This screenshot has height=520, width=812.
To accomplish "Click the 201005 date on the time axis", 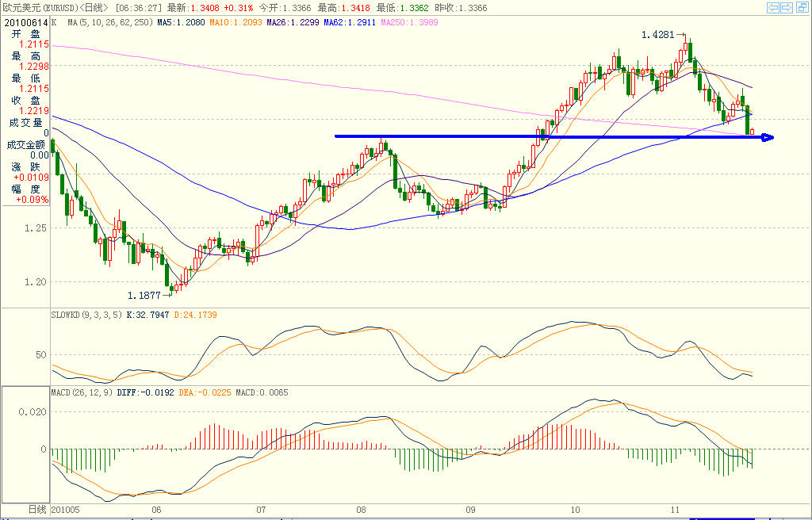I will 65,510.
